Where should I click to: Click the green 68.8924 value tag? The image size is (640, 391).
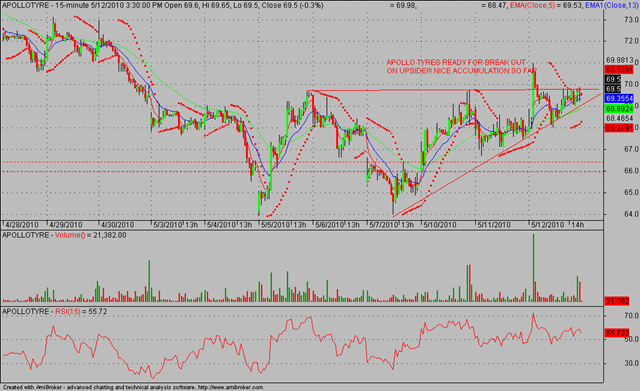click(x=619, y=109)
